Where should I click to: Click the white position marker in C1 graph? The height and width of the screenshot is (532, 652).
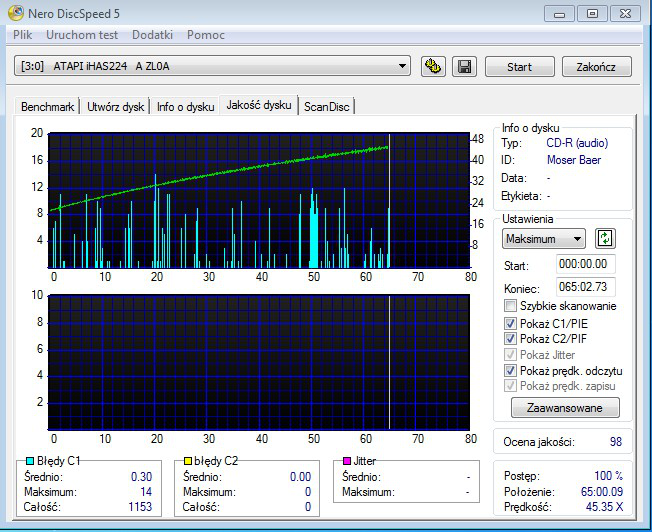pos(389,200)
